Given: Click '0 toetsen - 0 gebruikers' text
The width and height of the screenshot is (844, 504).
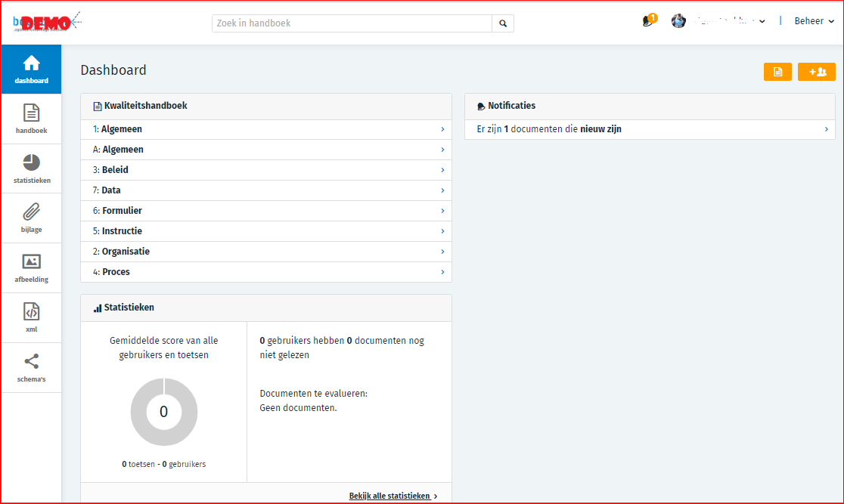Looking at the screenshot, I should (163, 464).
